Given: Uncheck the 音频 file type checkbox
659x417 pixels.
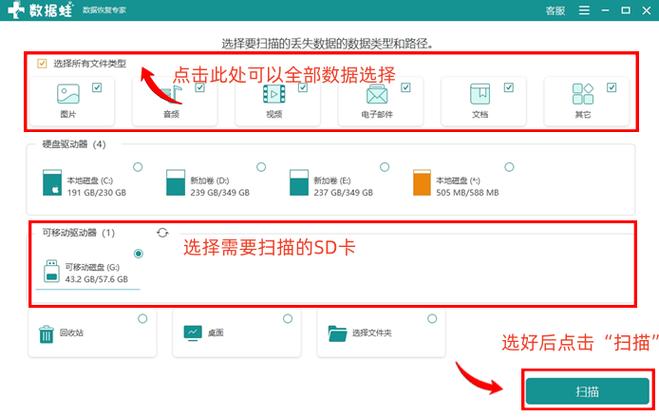Looking at the screenshot, I should pos(200,87).
